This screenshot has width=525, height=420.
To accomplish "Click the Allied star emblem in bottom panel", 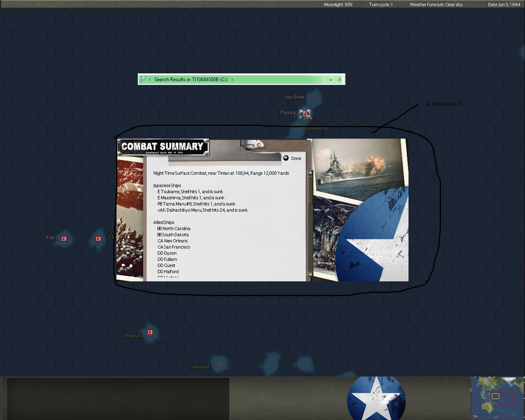I will [x=376, y=398].
